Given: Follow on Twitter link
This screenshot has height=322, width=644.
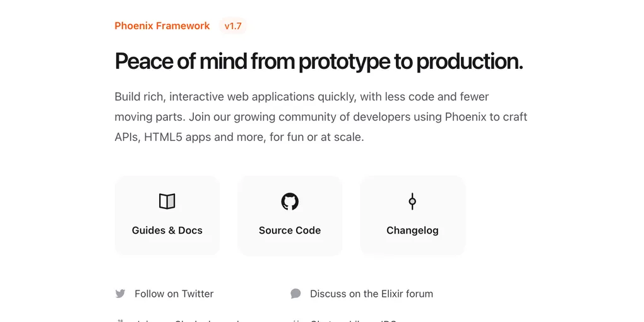Looking at the screenshot, I should pyautogui.click(x=174, y=294).
